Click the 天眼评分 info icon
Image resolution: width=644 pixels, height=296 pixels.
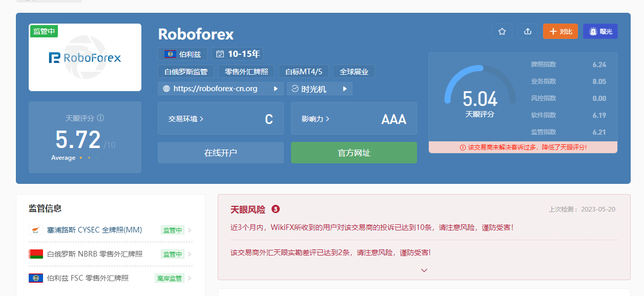pyautogui.click(x=100, y=118)
